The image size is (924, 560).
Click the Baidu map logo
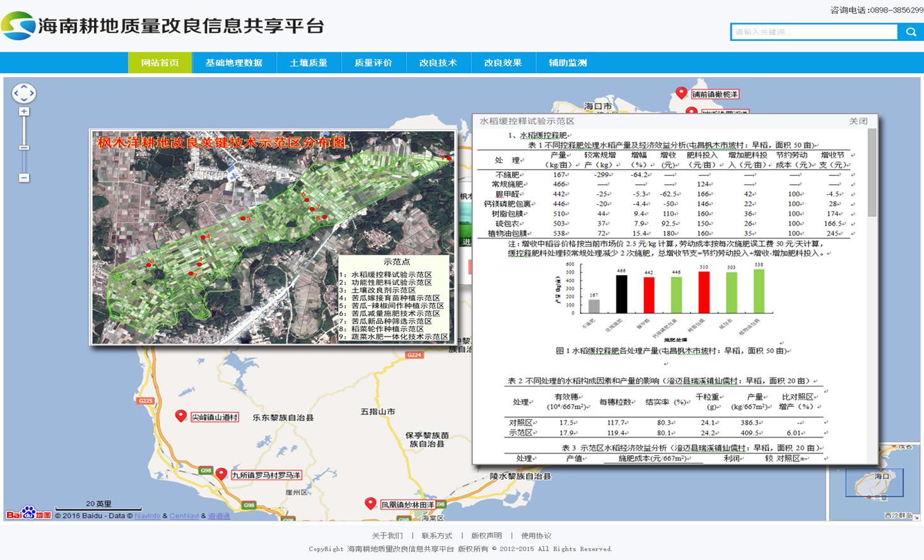[29, 513]
